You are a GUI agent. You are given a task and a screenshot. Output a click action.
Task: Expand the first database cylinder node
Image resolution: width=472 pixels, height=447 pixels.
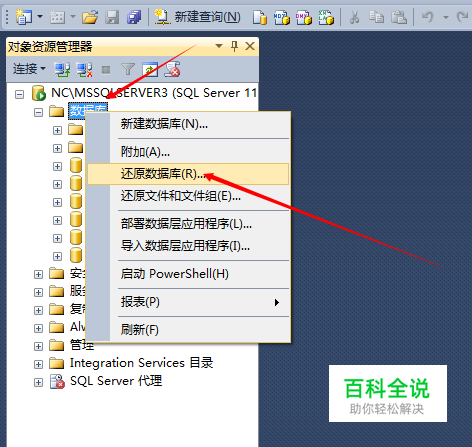(x=58, y=166)
